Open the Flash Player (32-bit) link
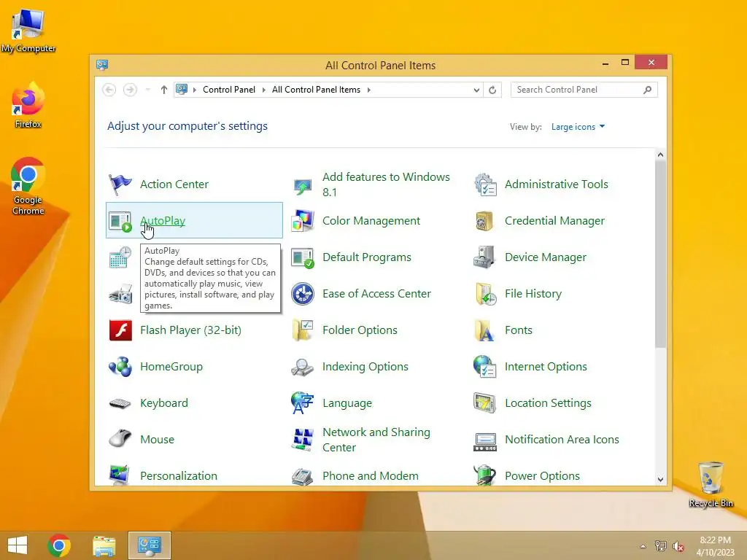 pyautogui.click(x=190, y=330)
